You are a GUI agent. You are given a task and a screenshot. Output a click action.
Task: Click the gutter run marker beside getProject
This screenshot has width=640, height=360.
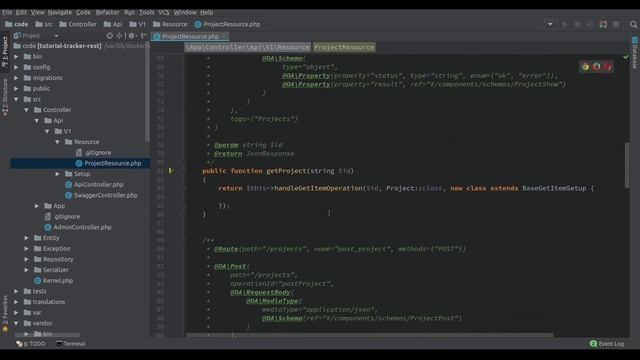171,171
